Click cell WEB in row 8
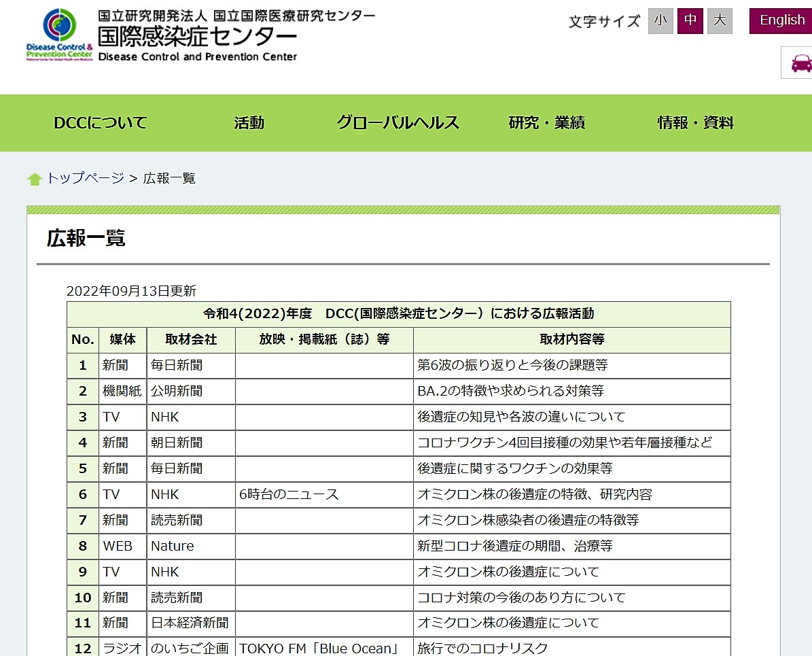Screen dimensions: 812x656 [x=123, y=546]
